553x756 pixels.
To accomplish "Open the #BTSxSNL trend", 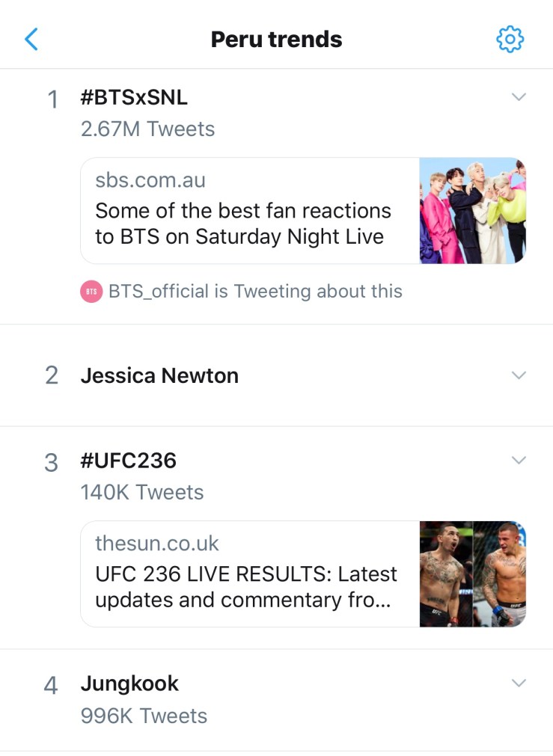I will click(x=134, y=98).
